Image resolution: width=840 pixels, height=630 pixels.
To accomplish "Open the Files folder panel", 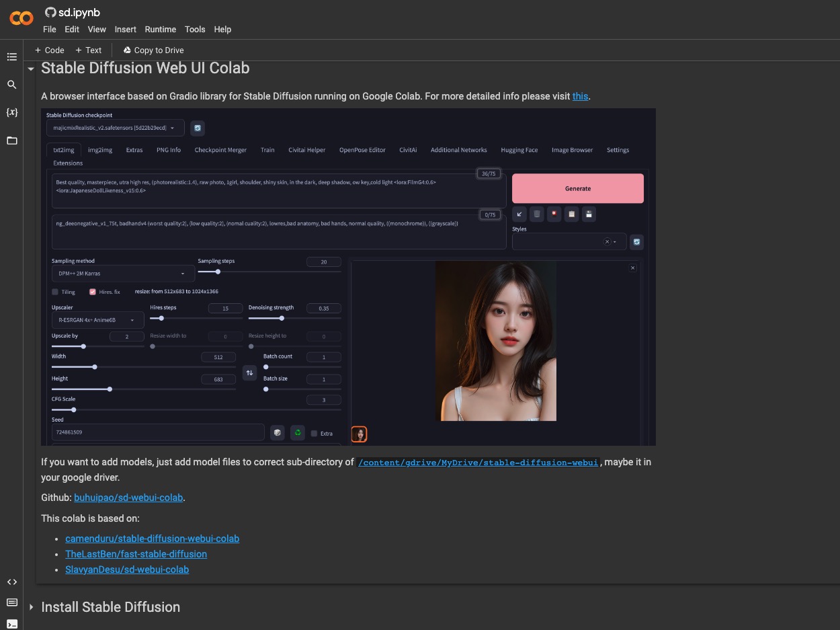I will [x=11, y=141].
